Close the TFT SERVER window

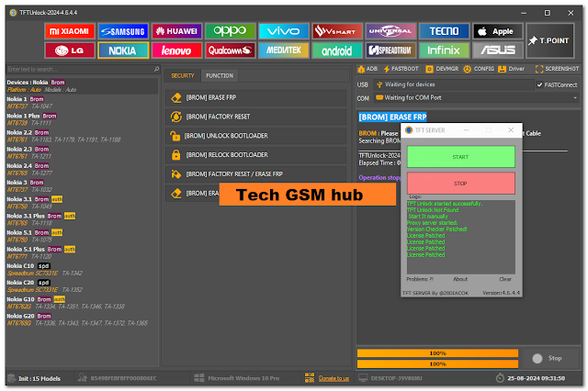(x=511, y=130)
